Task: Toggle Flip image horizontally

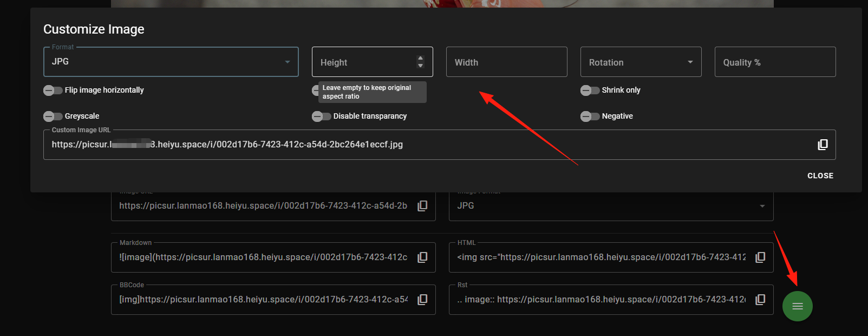Action: pyautogui.click(x=53, y=91)
